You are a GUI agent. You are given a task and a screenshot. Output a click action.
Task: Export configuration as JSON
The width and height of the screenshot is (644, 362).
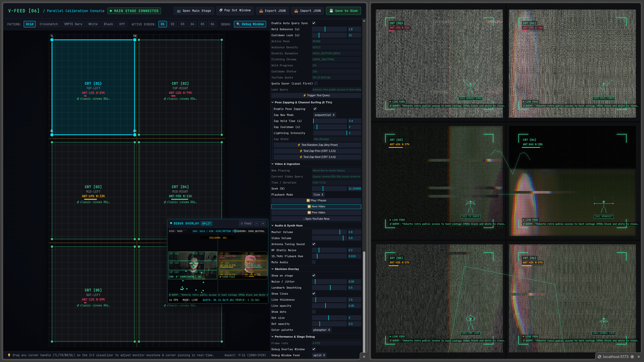pos(272,11)
